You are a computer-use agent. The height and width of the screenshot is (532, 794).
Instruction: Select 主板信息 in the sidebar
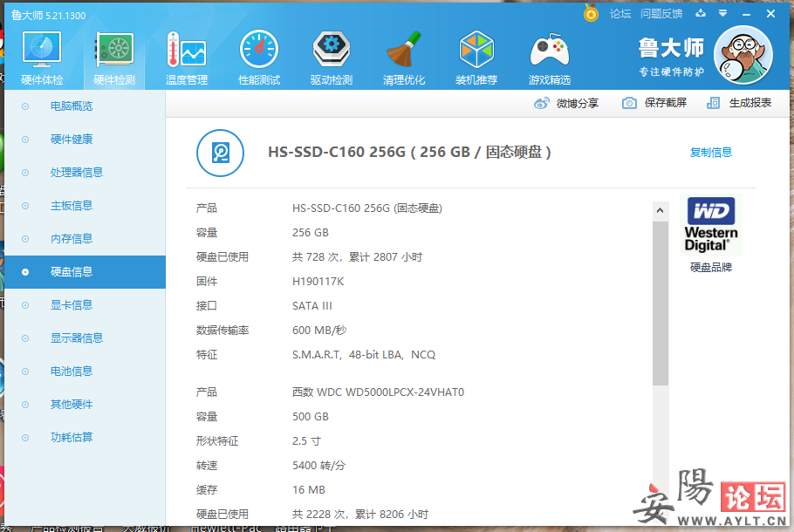tap(72, 206)
